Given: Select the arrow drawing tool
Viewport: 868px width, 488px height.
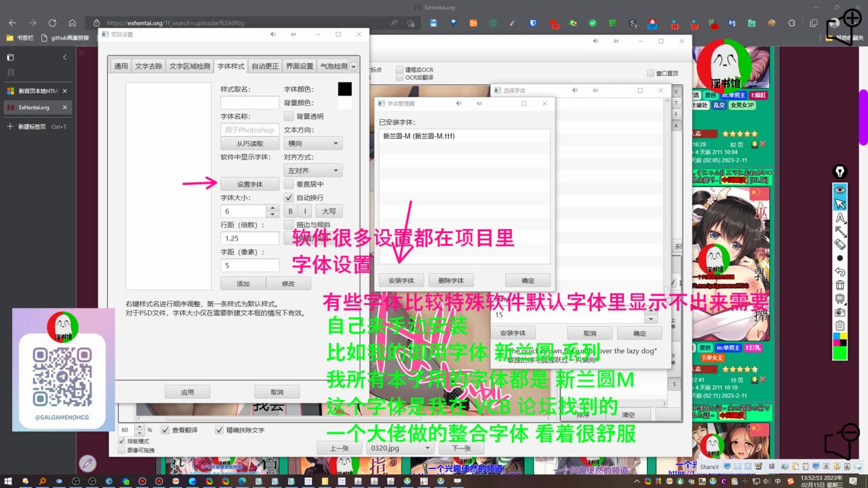Looking at the screenshot, I should tap(840, 231).
